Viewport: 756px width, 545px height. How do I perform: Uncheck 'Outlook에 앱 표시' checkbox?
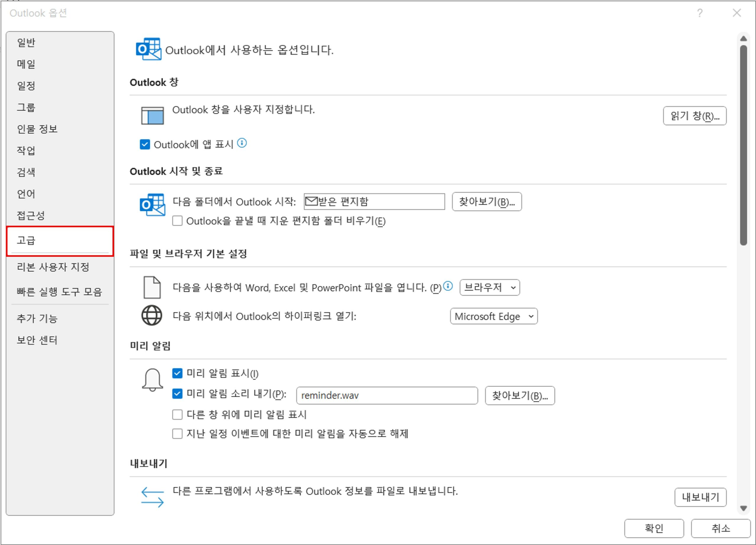[x=145, y=145]
